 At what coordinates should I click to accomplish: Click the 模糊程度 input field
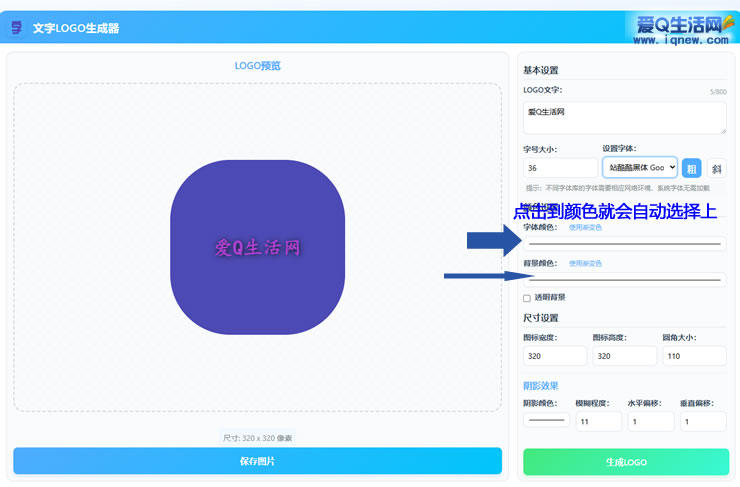(x=597, y=422)
